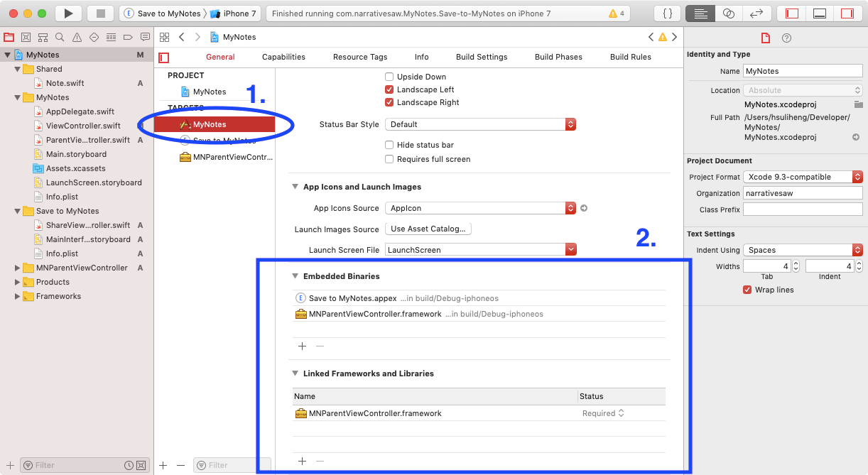
Task: Open the Source Control navigator
Action: [26, 37]
